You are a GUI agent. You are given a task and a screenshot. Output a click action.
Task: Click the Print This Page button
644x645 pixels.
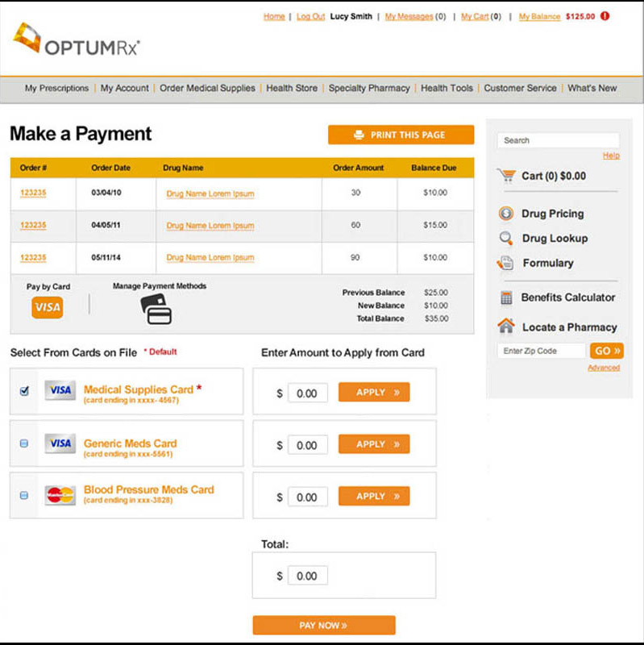401,135
